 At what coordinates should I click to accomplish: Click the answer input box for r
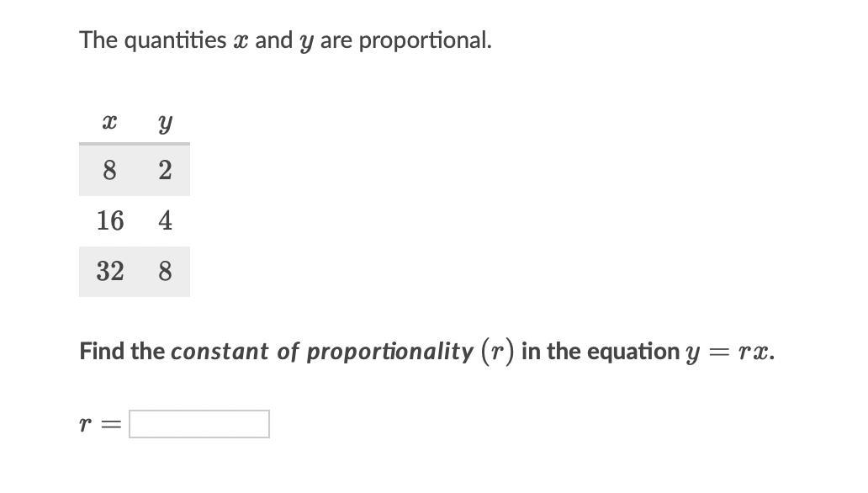199,424
